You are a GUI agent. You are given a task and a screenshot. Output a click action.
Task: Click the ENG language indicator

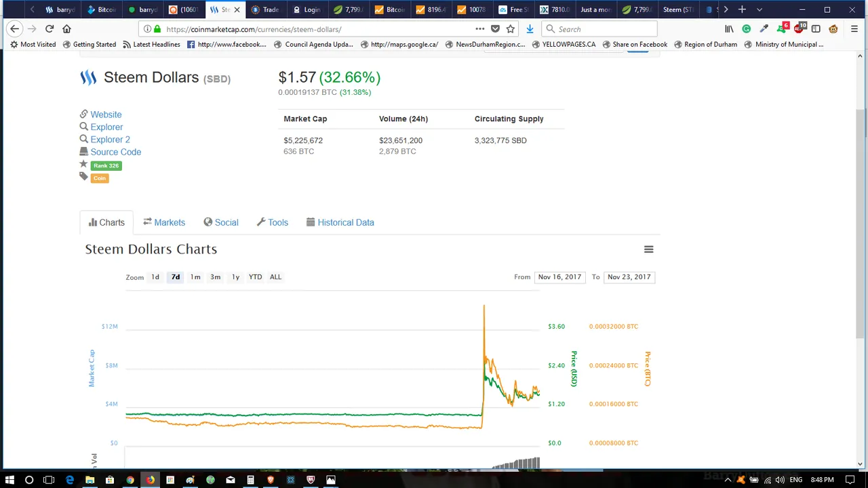click(795, 480)
